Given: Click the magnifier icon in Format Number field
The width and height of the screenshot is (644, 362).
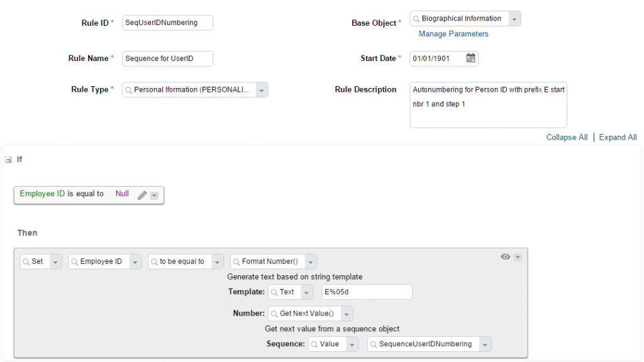Looking at the screenshot, I should pyautogui.click(x=236, y=261).
